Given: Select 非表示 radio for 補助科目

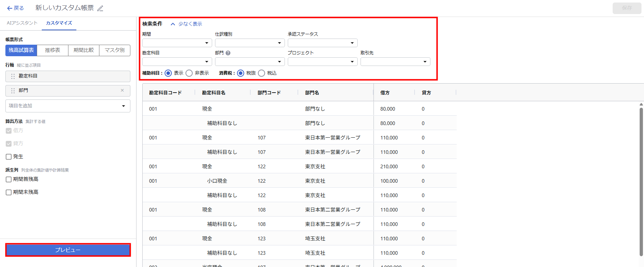Looking at the screenshot, I should point(189,73).
